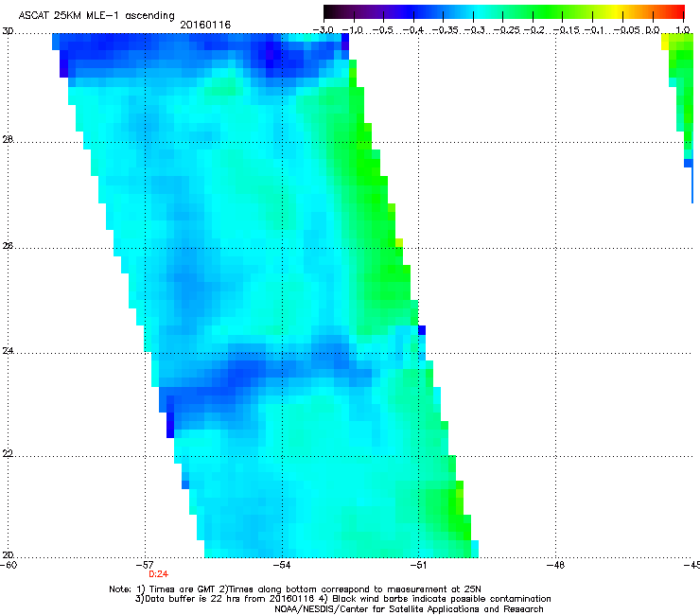Select the "-0.35" color scale label
Image resolution: width=700 pixels, height=615 pixels.
click(446, 30)
